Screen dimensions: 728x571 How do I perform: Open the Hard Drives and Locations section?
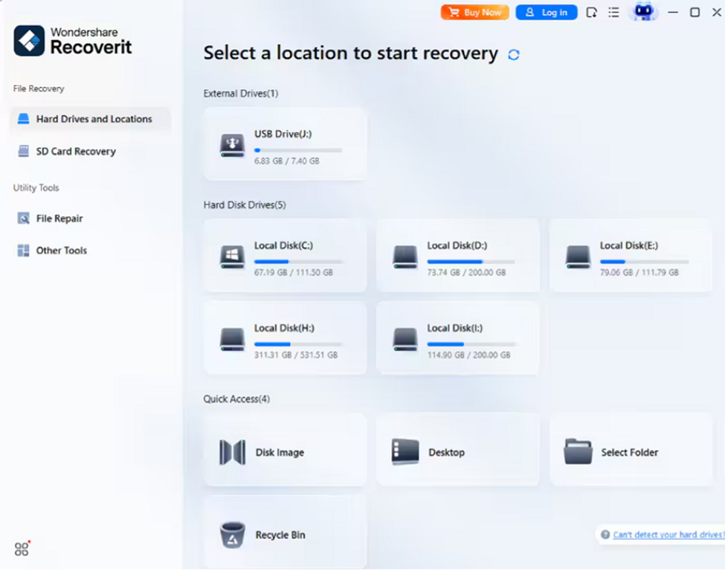pyautogui.click(x=90, y=119)
